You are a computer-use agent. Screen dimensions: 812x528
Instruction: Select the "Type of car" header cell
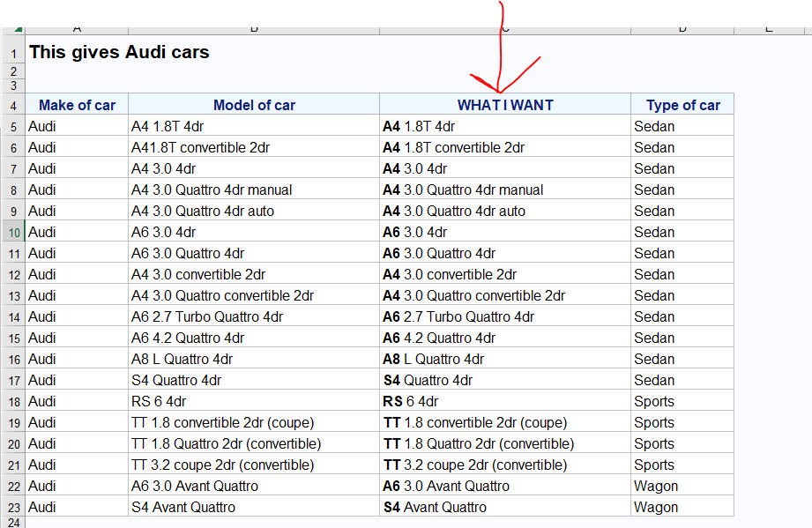pos(682,106)
